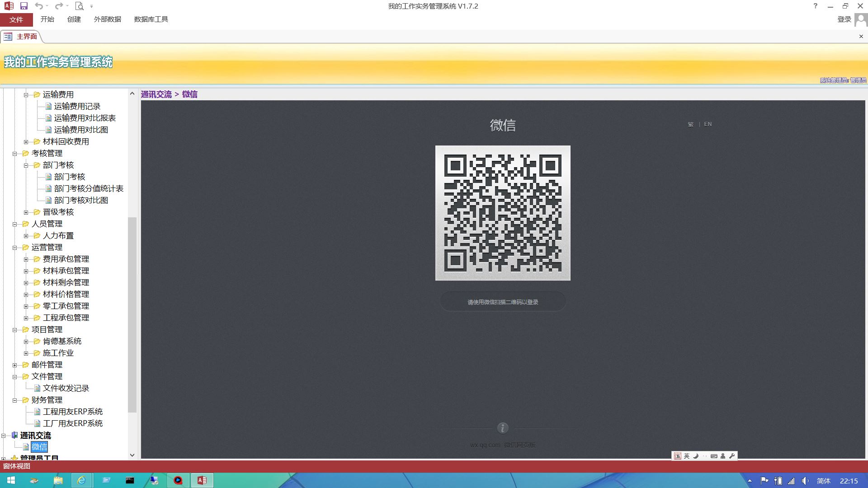Click folder icon of 肯德基系统 node
Viewport: 868px width, 488px height.
37,341
